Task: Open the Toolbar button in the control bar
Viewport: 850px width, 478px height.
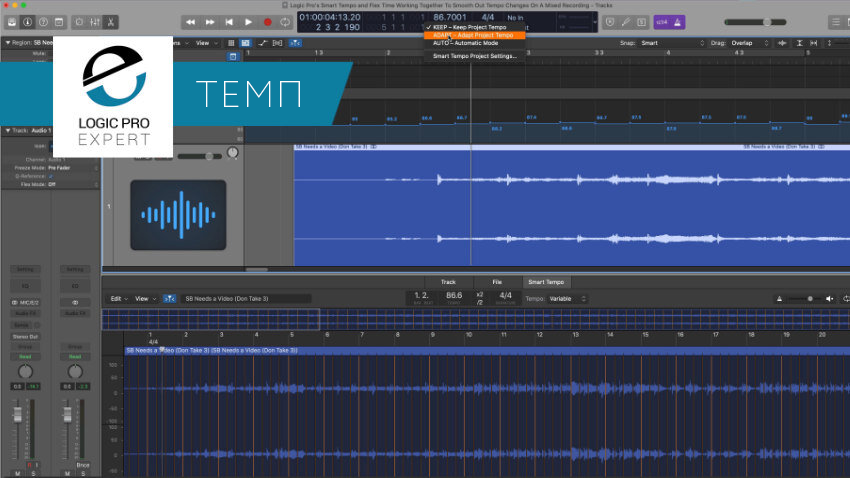Action: (x=59, y=22)
